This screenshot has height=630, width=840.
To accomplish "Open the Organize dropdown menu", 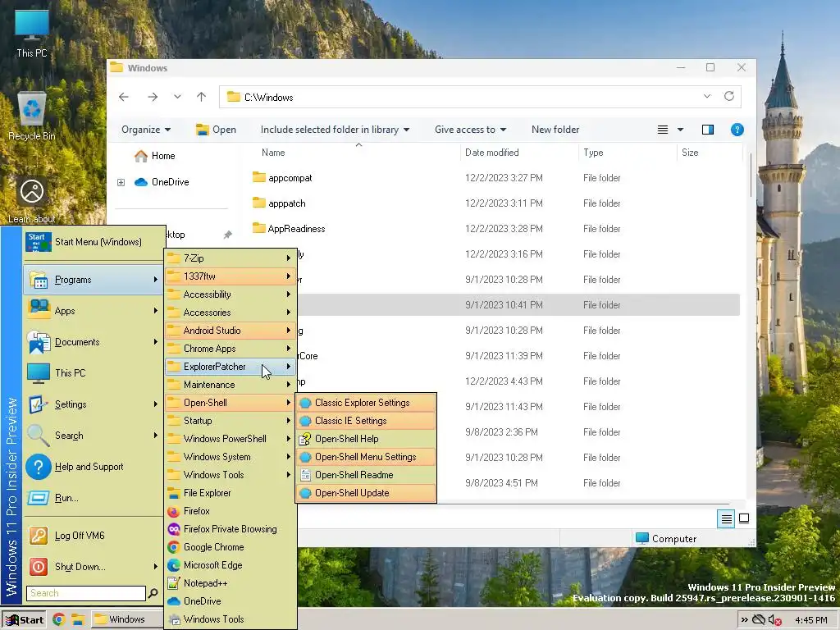I will click(x=146, y=130).
